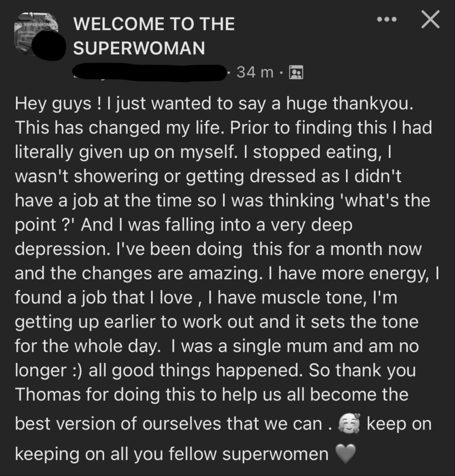Click the word "superwomen" in the last line
Screen dimensions: 455x476
tap(275, 454)
